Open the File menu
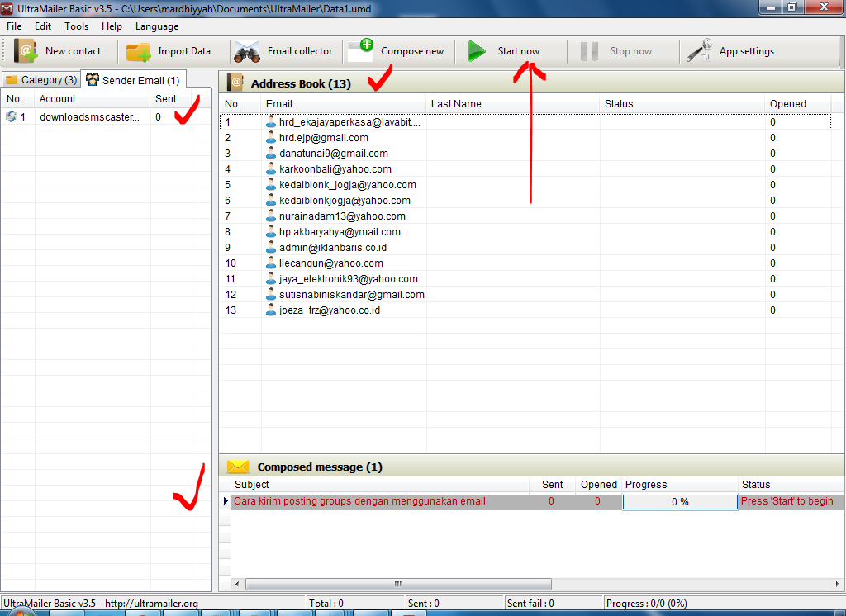846x616 pixels. point(14,26)
